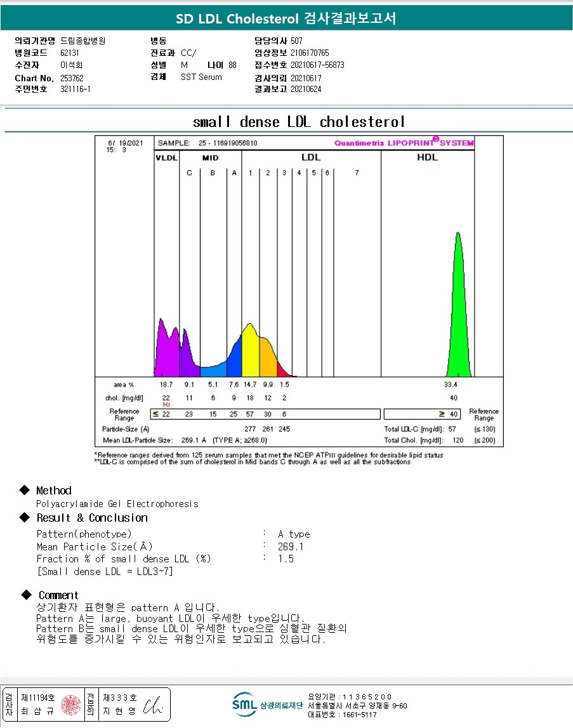Click heading 'small dense LDL cholesterol'
This screenshot has height=728, width=573.
[299, 122]
